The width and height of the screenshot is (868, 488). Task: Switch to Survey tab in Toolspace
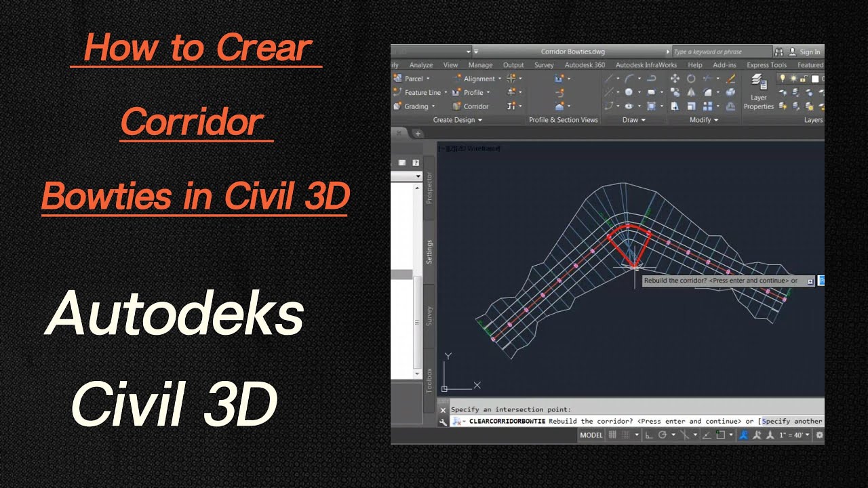pos(429,317)
